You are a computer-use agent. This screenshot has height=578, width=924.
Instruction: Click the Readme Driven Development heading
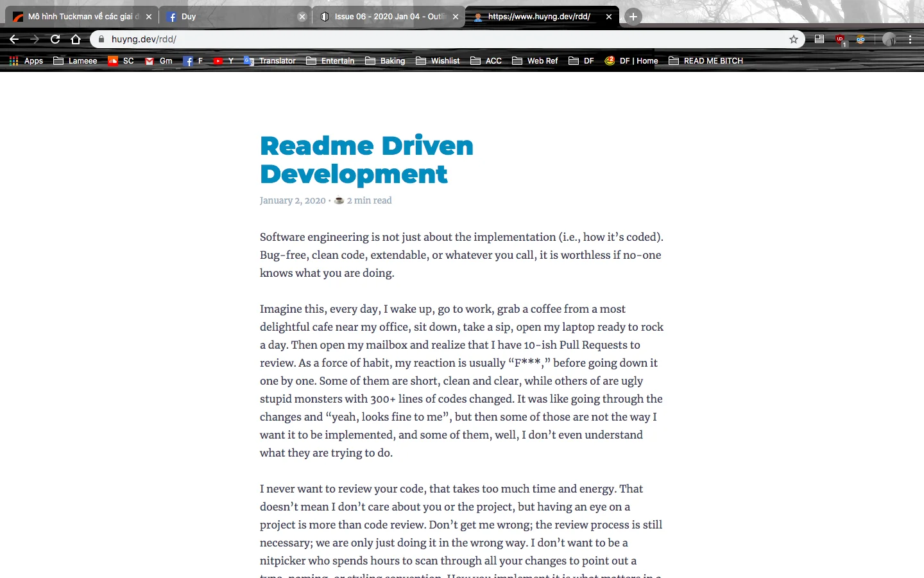(366, 160)
